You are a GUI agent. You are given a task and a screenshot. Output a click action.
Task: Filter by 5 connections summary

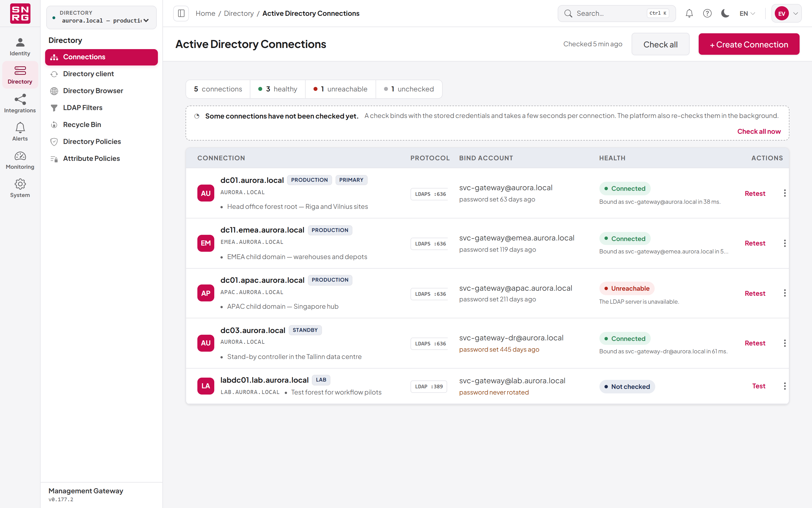pos(218,89)
